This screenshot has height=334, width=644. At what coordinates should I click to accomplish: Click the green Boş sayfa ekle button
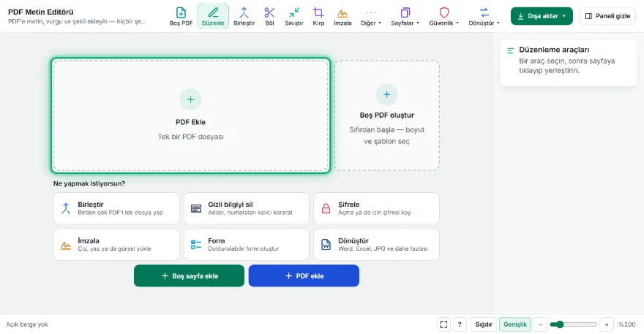[x=189, y=276]
